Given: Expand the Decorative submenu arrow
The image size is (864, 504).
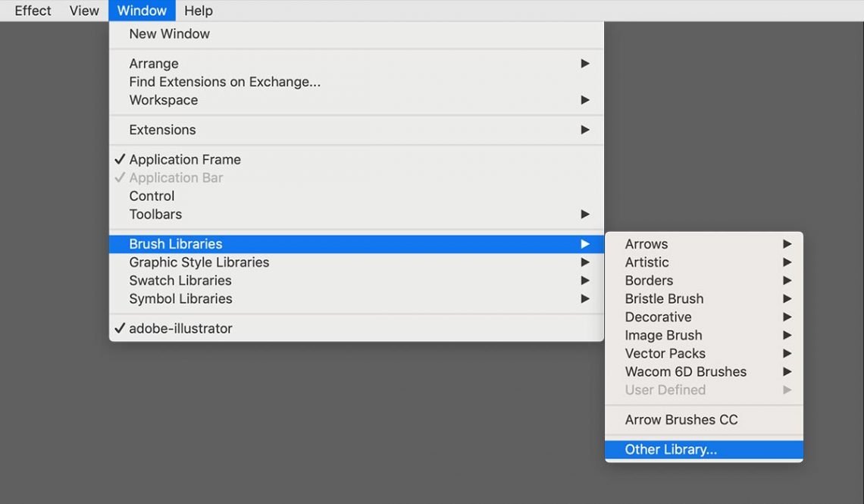Looking at the screenshot, I should click(786, 317).
